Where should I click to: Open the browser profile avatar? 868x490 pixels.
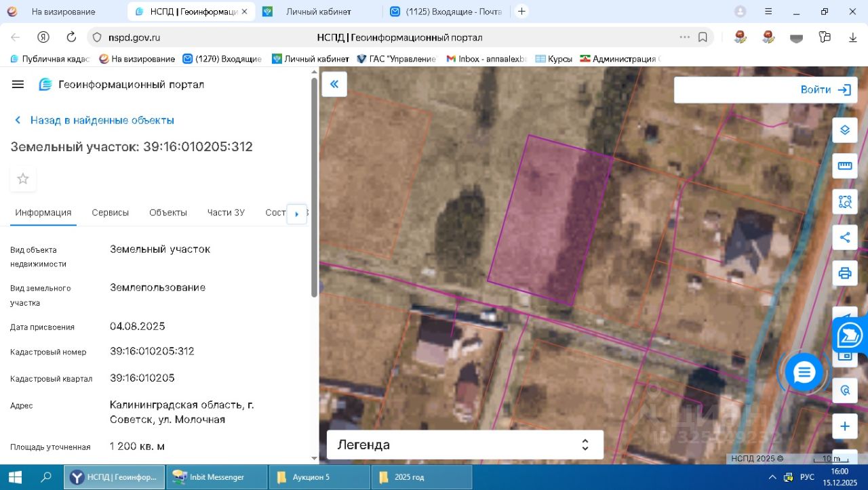coord(741,12)
